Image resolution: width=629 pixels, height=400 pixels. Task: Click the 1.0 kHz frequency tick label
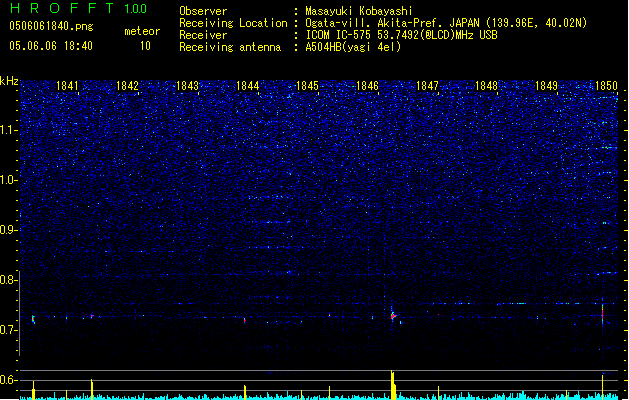pos(8,180)
